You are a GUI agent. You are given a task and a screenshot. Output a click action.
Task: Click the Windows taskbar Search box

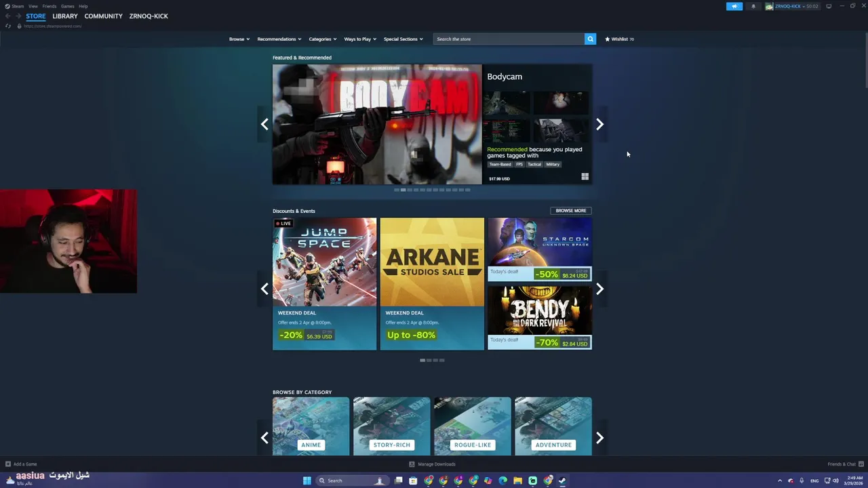(x=352, y=481)
